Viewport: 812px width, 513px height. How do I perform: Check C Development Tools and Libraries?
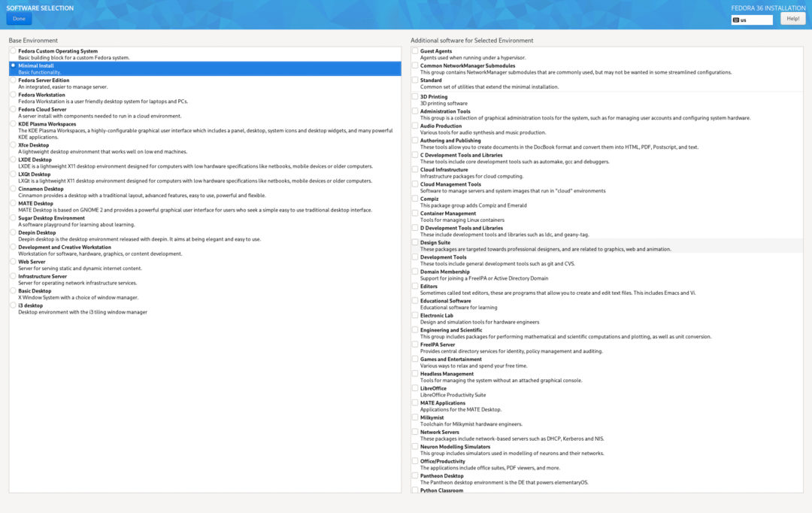(x=415, y=154)
